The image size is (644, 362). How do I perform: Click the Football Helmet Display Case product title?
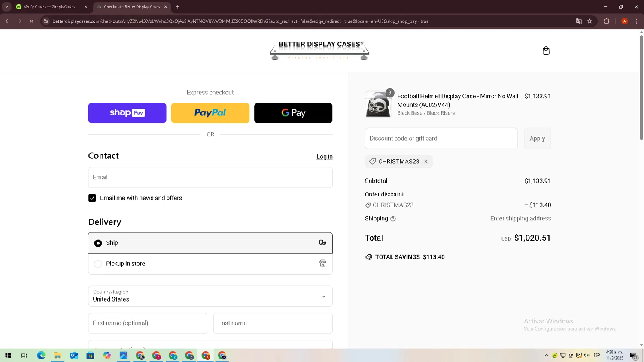coord(458,100)
